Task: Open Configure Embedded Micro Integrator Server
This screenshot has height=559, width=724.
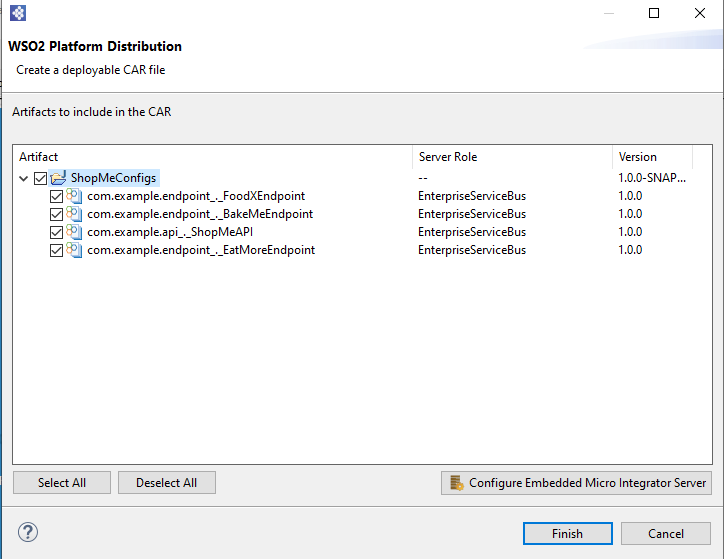Action: tap(576, 483)
